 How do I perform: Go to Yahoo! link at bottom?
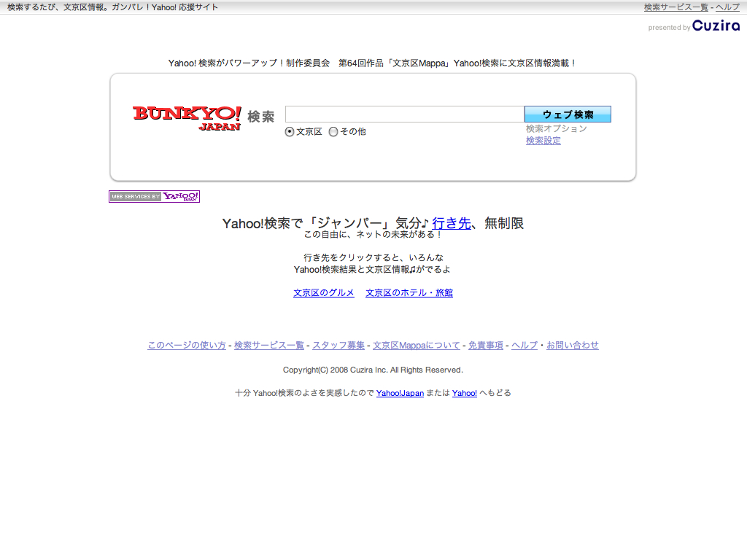tap(465, 393)
